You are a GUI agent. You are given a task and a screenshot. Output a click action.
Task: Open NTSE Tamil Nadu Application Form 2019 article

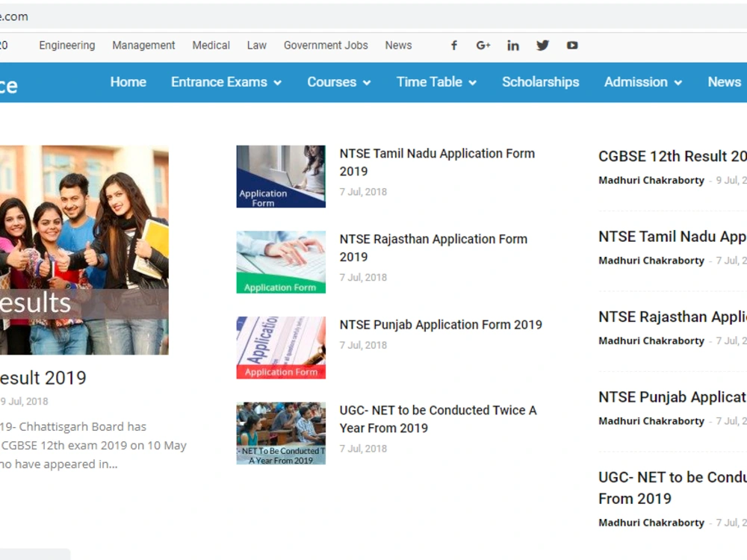437,162
